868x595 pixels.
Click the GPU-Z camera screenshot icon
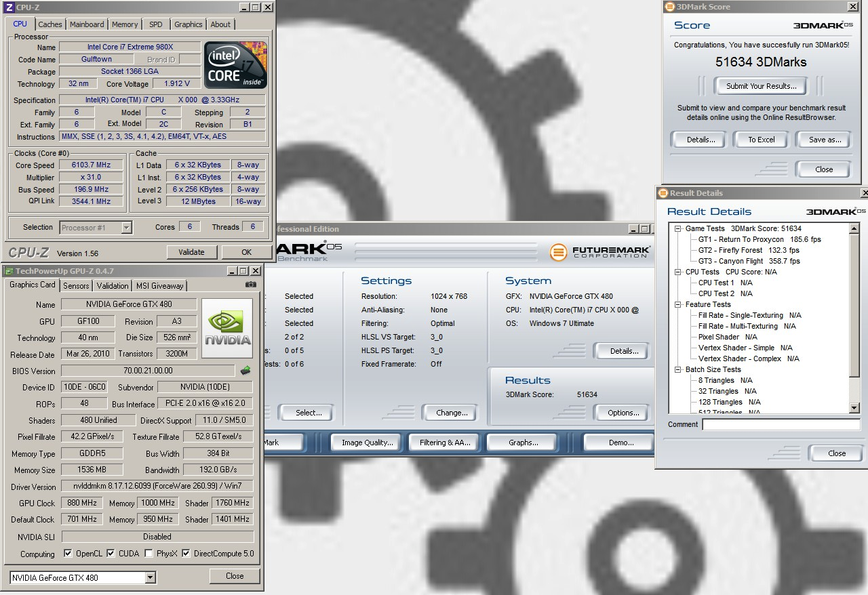tap(251, 285)
